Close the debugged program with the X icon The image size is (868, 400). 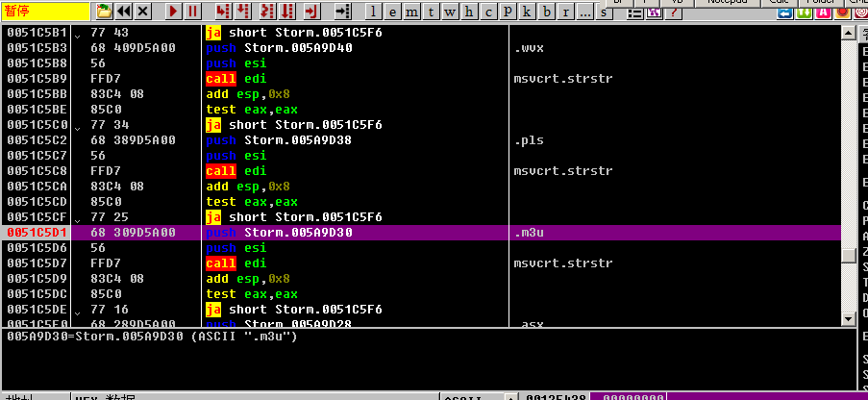143,12
